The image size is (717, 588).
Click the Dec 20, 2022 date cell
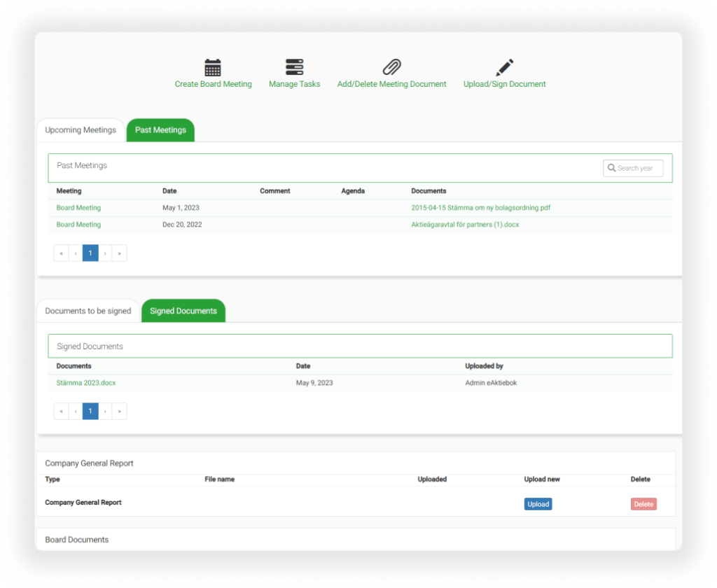click(182, 225)
